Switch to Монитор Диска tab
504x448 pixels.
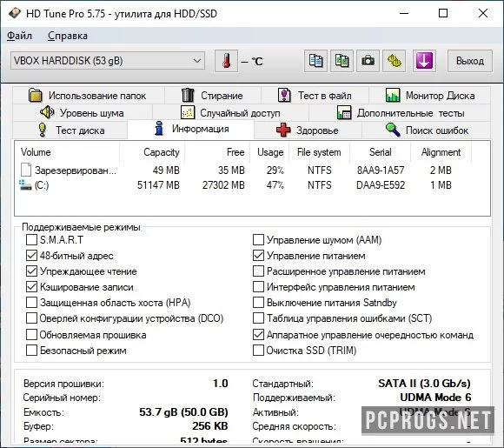[430, 96]
